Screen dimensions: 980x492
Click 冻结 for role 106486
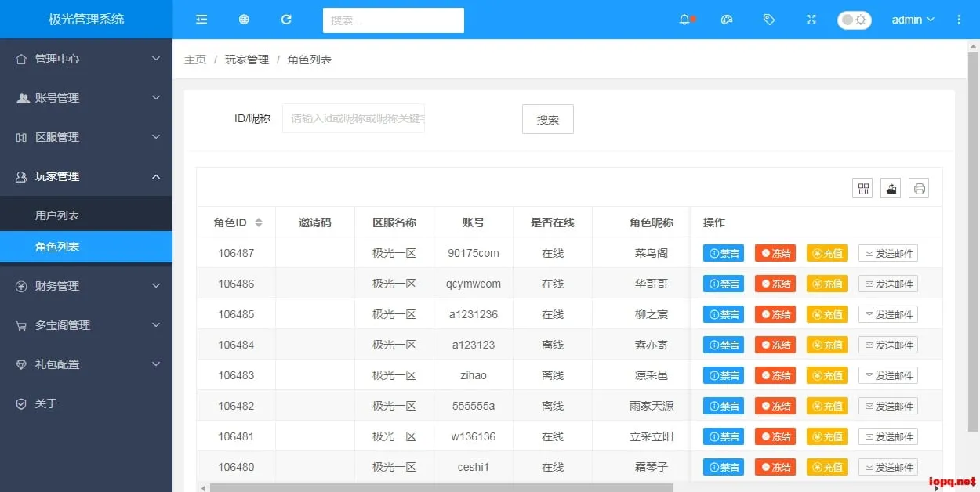[775, 284]
